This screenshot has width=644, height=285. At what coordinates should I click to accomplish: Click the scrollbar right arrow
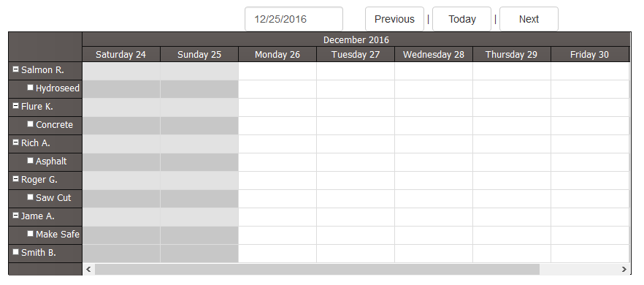point(624,270)
